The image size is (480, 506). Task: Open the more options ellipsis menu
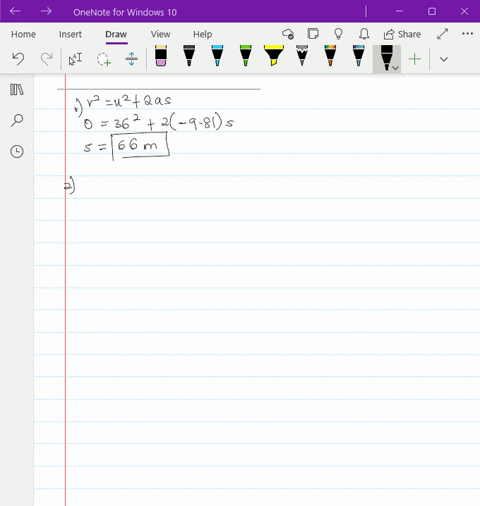pyautogui.click(x=467, y=34)
